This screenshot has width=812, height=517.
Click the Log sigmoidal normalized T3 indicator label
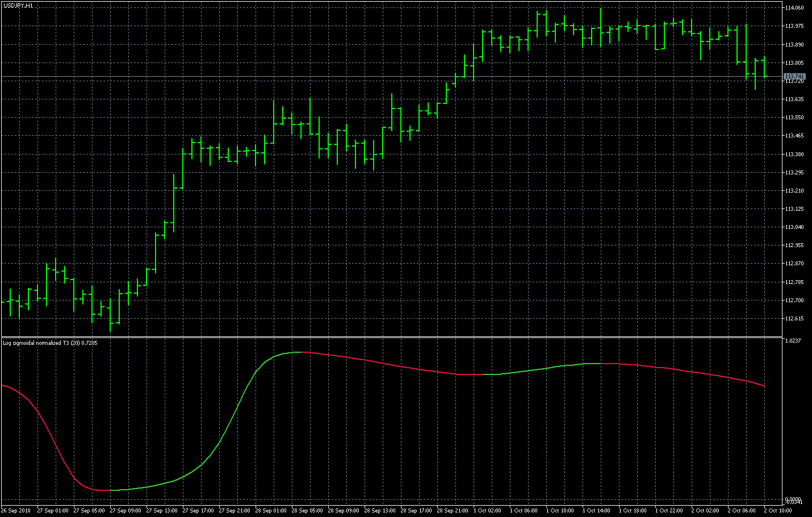[x=50, y=343]
